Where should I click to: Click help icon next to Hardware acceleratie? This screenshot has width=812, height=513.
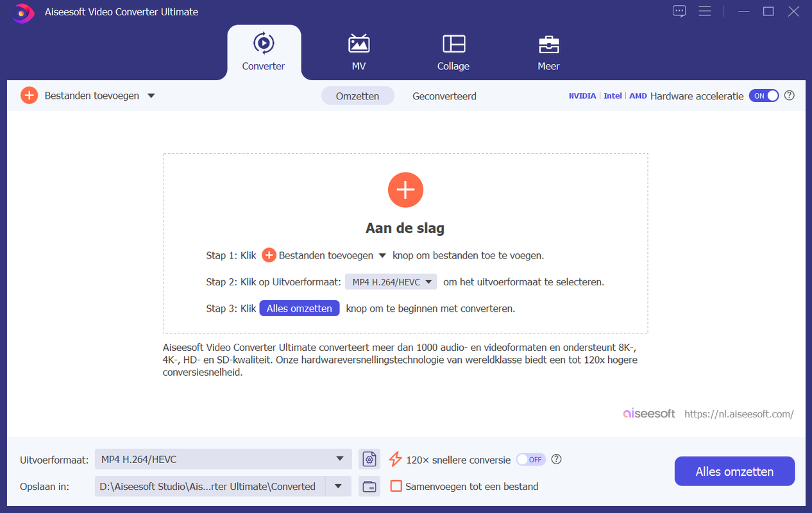coord(790,96)
